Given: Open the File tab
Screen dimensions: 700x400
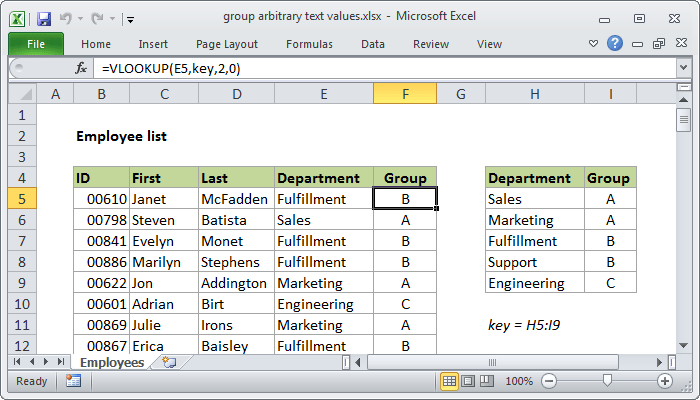Looking at the screenshot, I should click(36, 44).
